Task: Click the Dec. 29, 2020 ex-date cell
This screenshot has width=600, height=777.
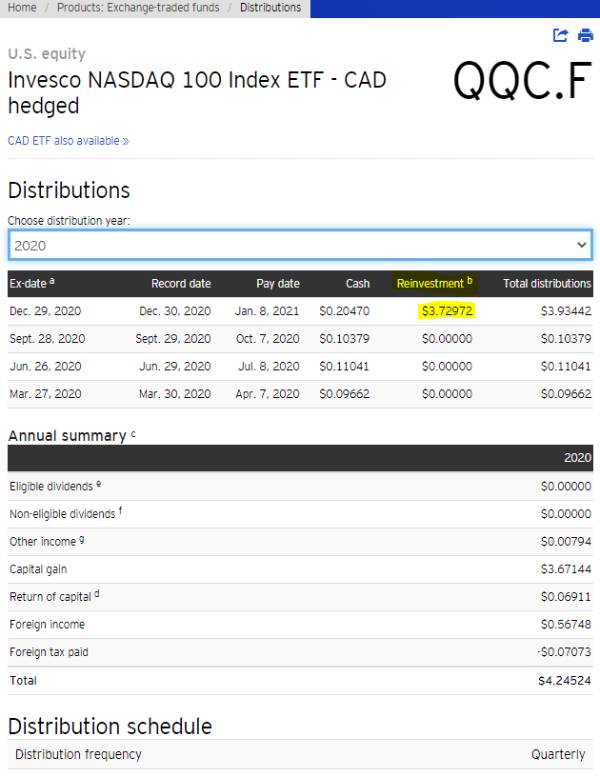Action: 46,311
